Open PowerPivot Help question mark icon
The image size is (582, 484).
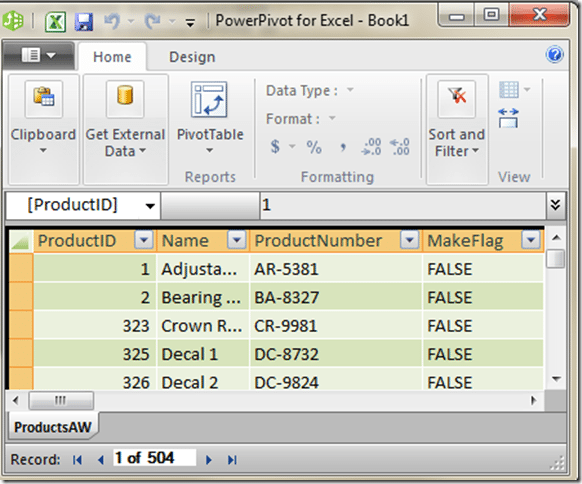(x=555, y=55)
